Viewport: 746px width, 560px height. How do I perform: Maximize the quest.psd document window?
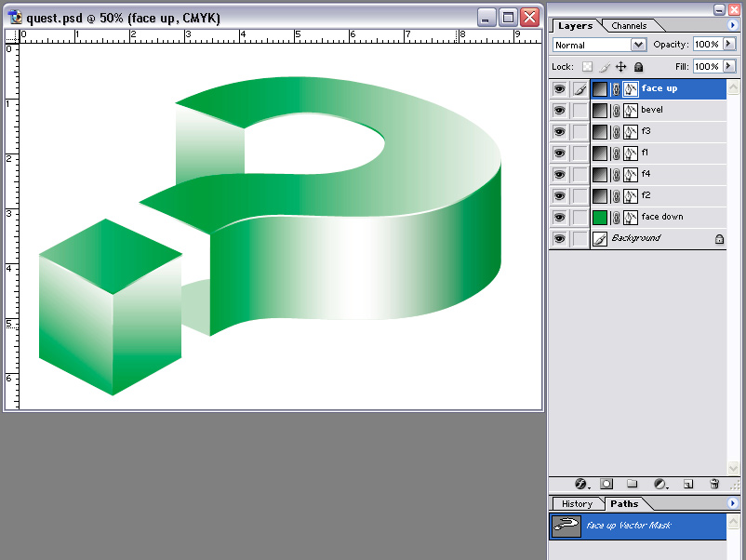pyautogui.click(x=508, y=18)
